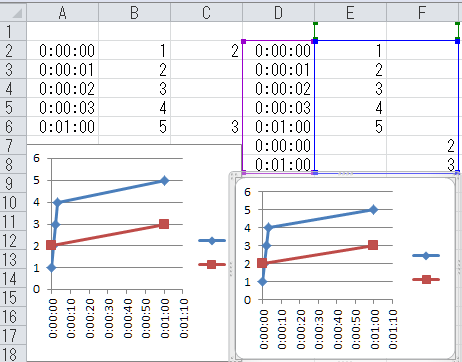Click cell A4 showing 0:00:02
Screen dimensions: 462x362
63,88
